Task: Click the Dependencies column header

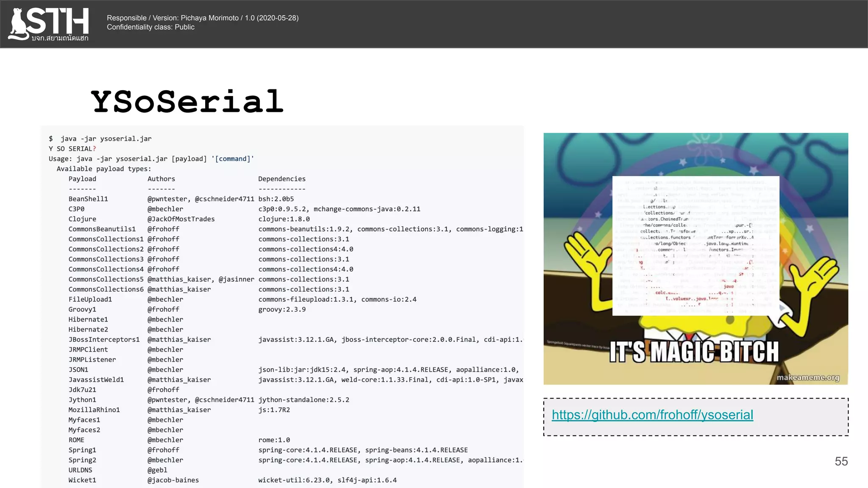Action: pyautogui.click(x=282, y=179)
